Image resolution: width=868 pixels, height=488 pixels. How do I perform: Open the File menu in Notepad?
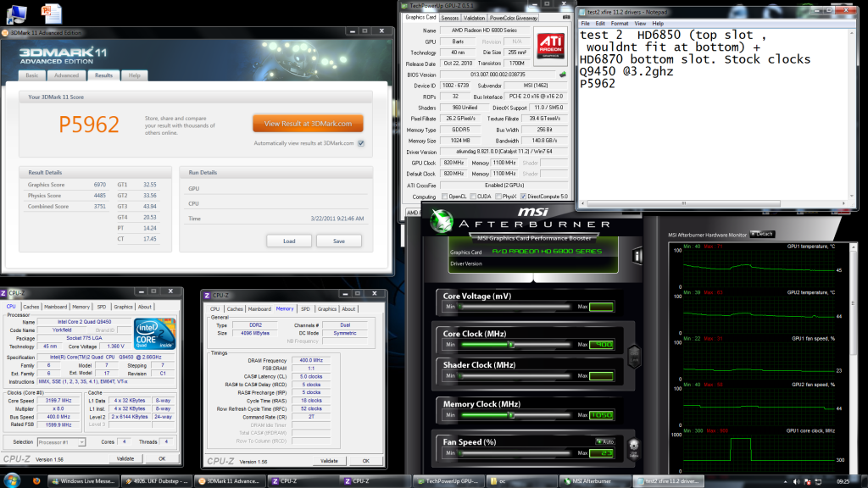tap(585, 24)
